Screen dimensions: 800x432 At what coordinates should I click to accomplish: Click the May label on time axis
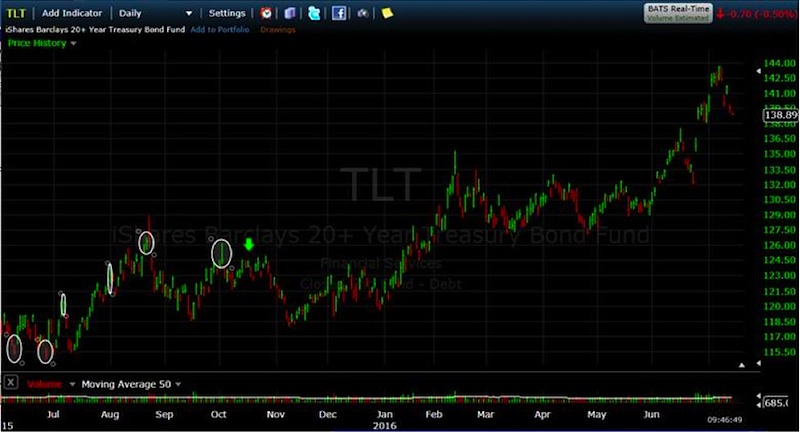pos(596,414)
